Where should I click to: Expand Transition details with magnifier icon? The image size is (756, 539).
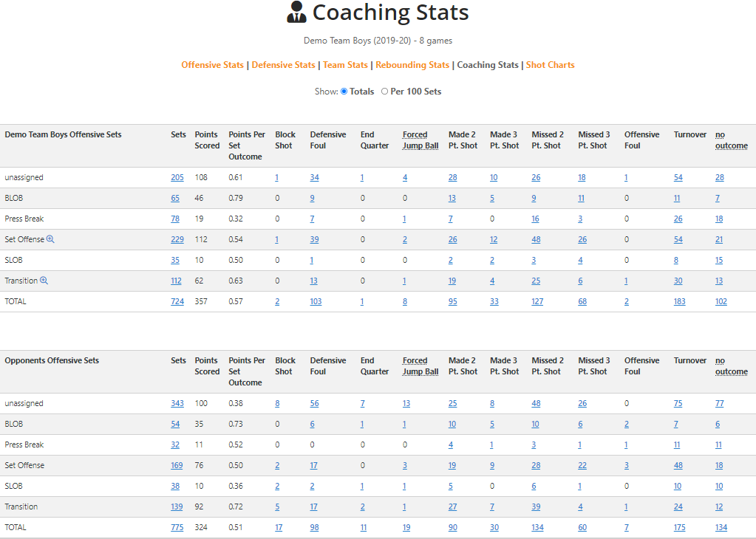tap(44, 281)
